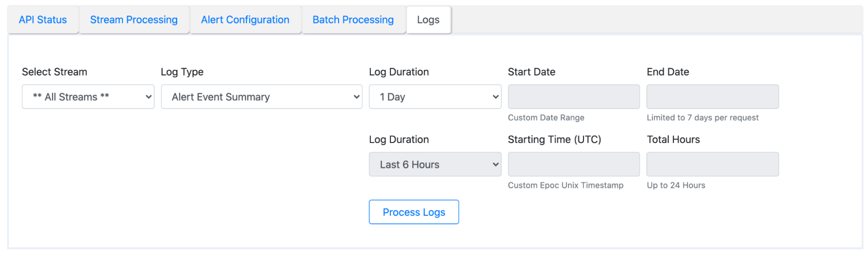This screenshot has height=258, width=868.
Task: Click the Starting Time (UTC) input box
Action: pos(574,165)
